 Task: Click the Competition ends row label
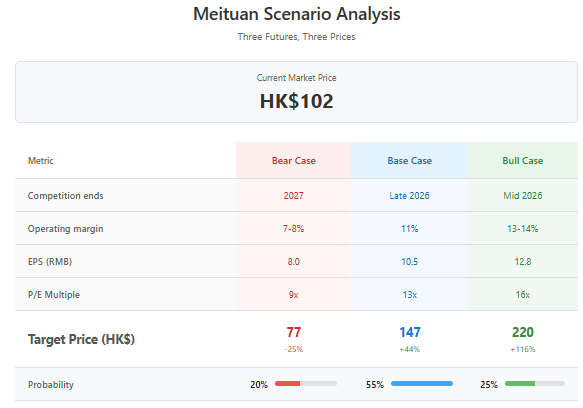(65, 196)
